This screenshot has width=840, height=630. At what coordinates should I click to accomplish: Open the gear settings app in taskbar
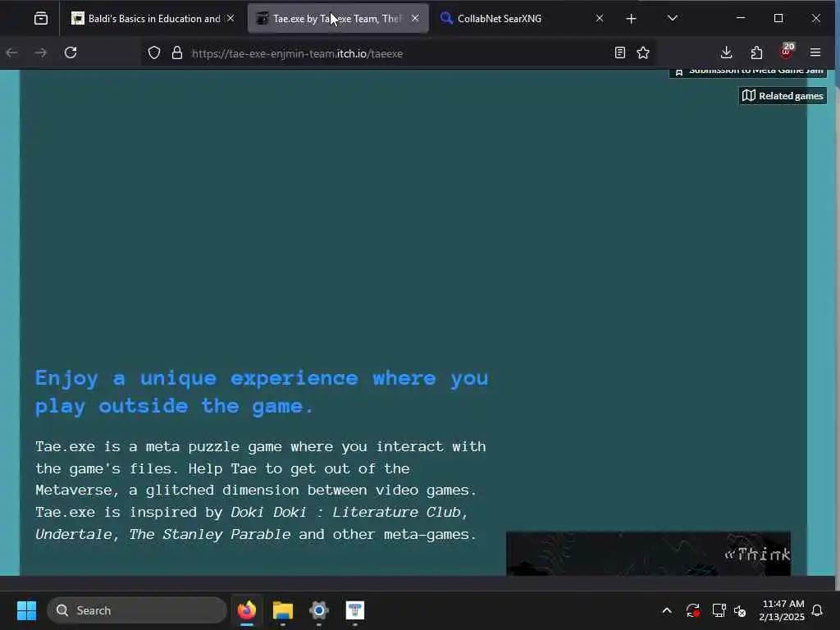[319, 610]
